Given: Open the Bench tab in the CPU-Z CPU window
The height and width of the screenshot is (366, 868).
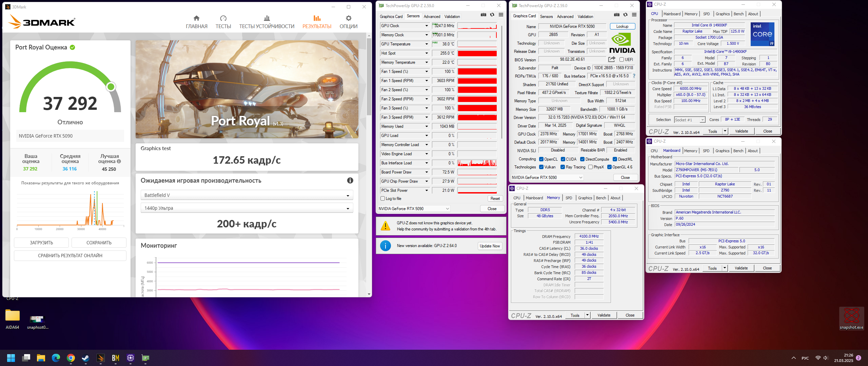Looking at the screenshot, I should coord(738,14).
